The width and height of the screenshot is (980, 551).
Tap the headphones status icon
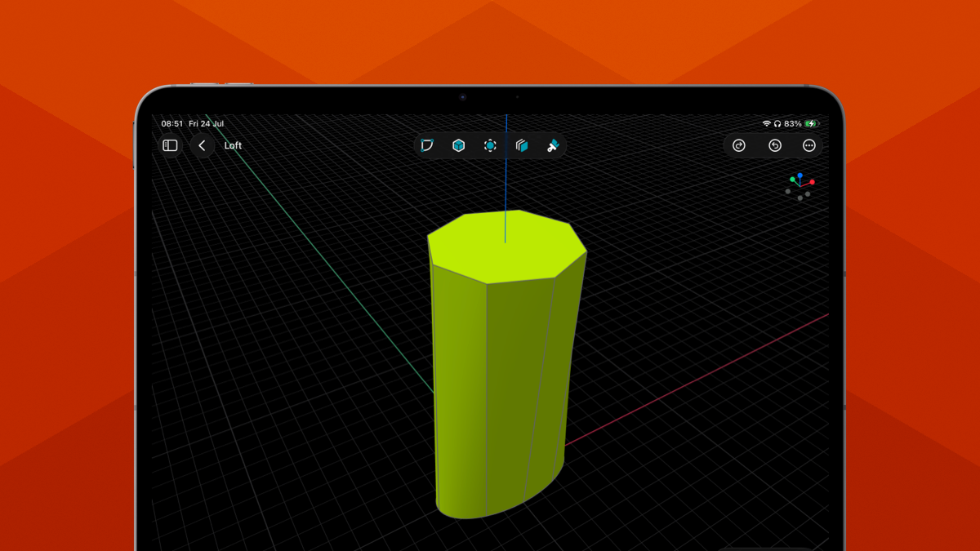click(777, 124)
